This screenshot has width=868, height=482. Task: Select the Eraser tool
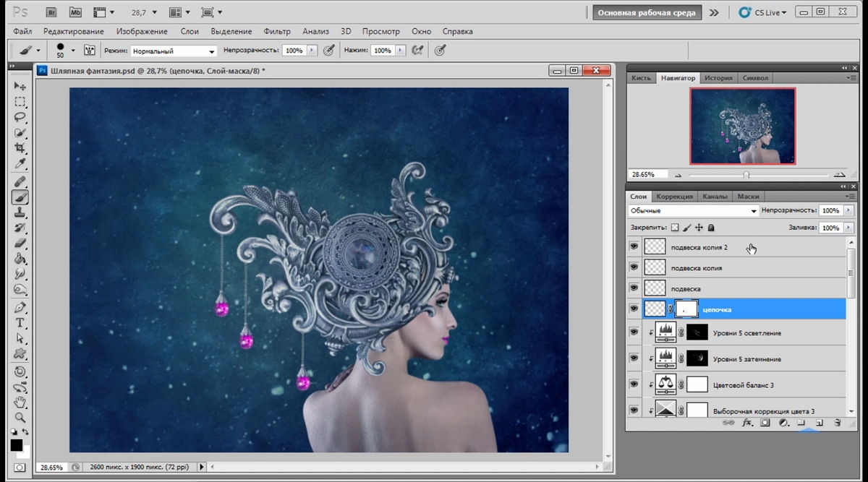click(20, 244)
